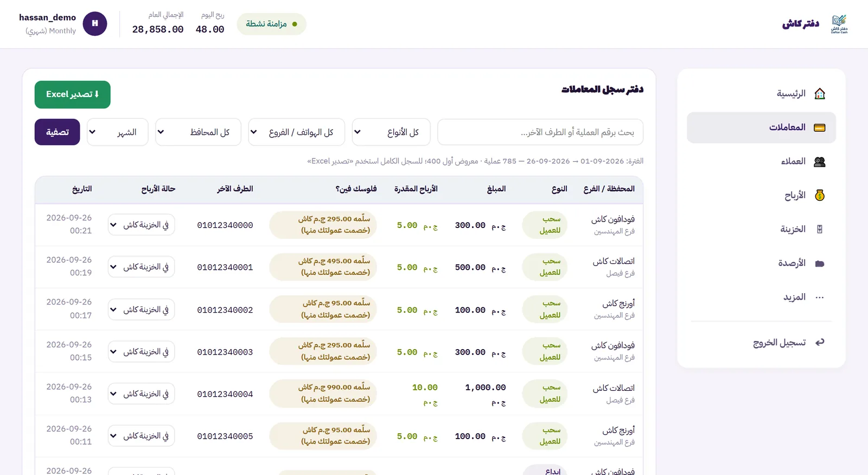Click the Daftar Cash logo icon
Screen dimensions: 868x475
pos(839,24)
